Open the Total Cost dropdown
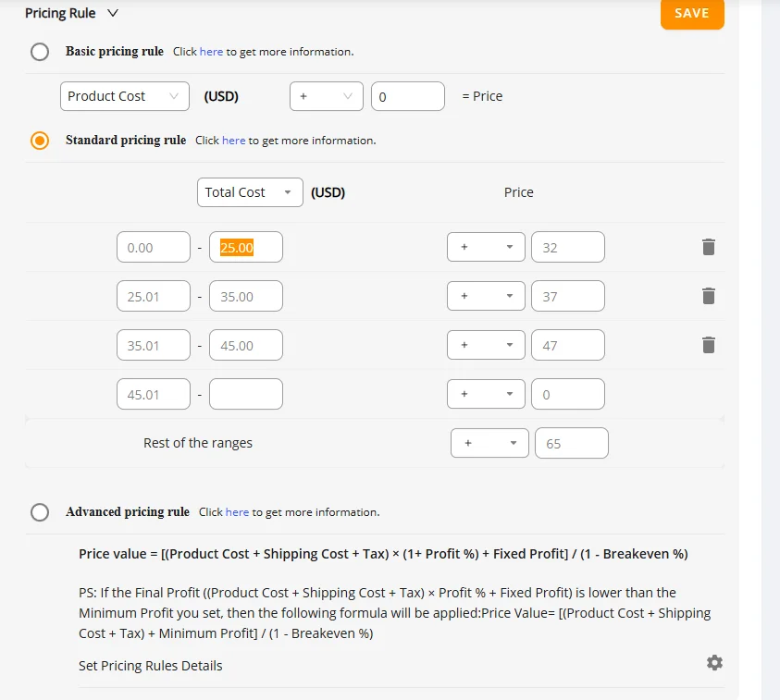The image size is (780, 700). 250,192
